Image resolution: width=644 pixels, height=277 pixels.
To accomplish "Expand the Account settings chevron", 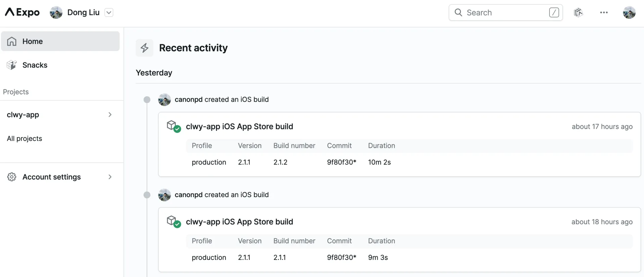I will (110, 177).
